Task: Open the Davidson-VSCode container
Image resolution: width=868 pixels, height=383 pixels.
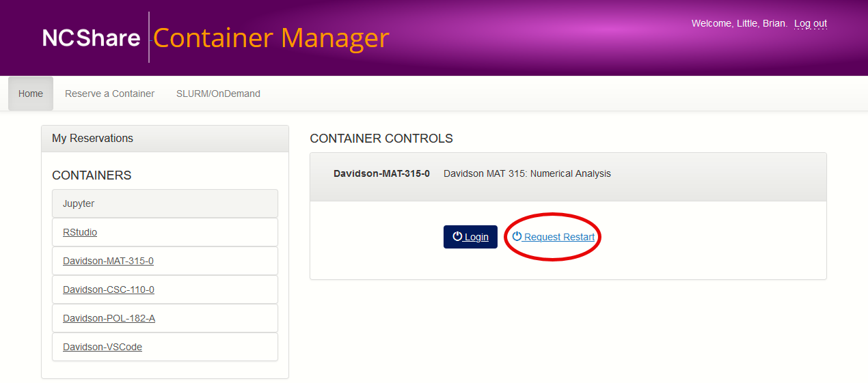Action: [103, 347]
